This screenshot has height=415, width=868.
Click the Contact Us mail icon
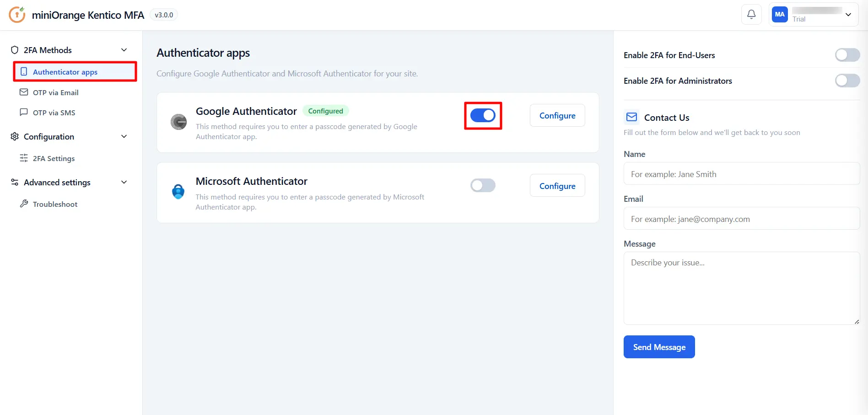(x=631, y=117)
